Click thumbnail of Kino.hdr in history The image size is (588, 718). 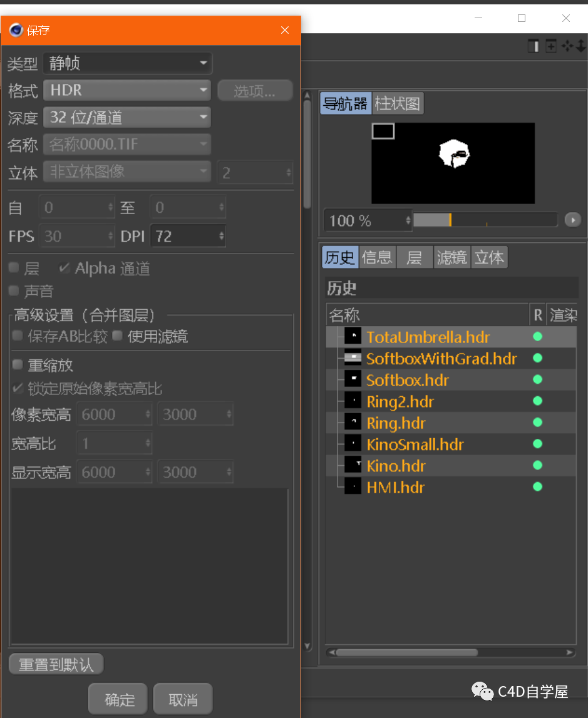click(x=353, y=464)
